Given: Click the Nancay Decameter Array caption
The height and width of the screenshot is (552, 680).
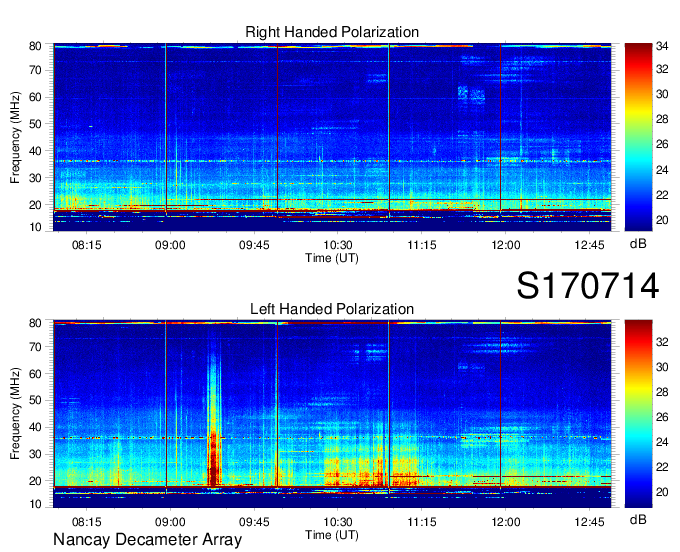Looking at the screenshot, I should (x=147, y=540).
